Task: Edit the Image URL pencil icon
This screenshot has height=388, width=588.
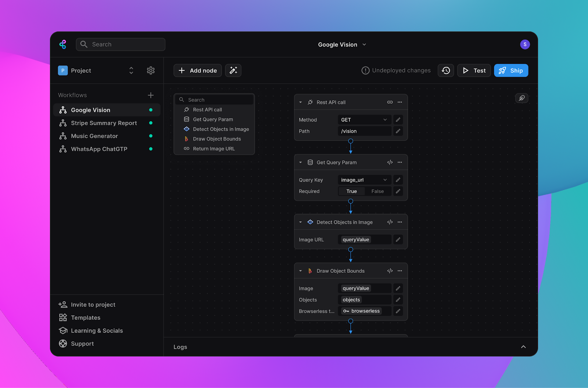Action: tap(398, 240)
